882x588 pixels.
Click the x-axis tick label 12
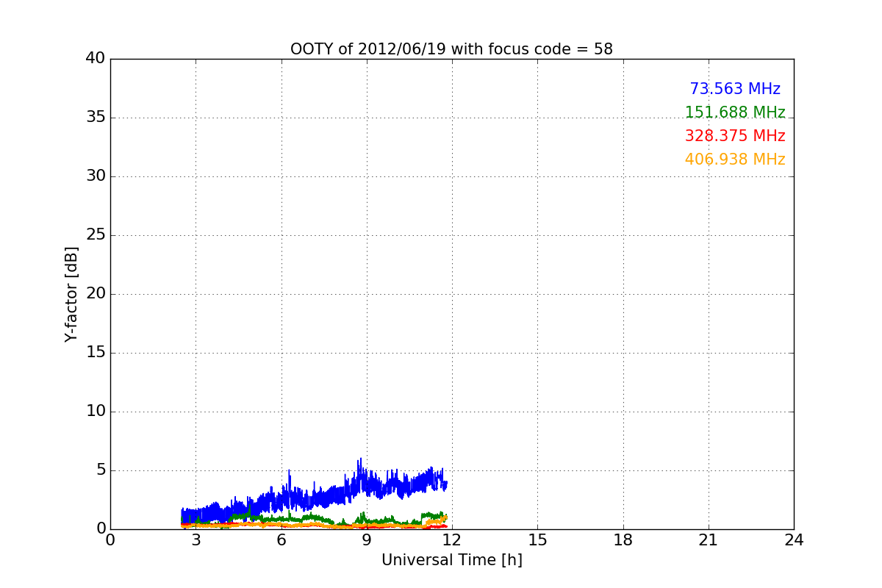[452, 540]
